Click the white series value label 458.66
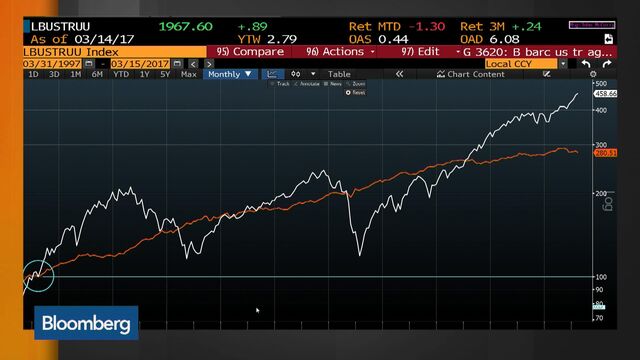 tap(605, 93)
